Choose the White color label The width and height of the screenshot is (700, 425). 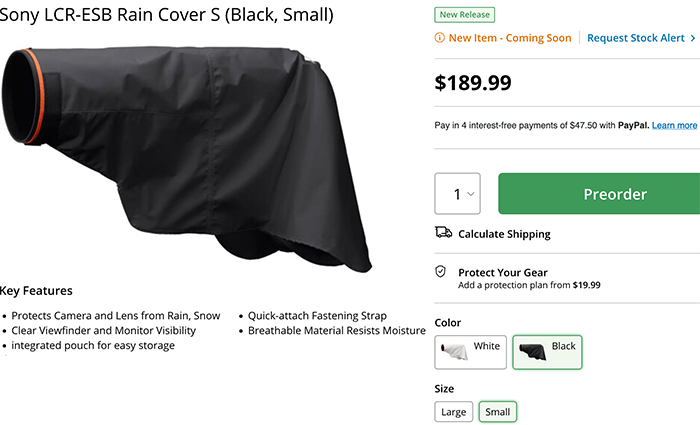(487, 346)
